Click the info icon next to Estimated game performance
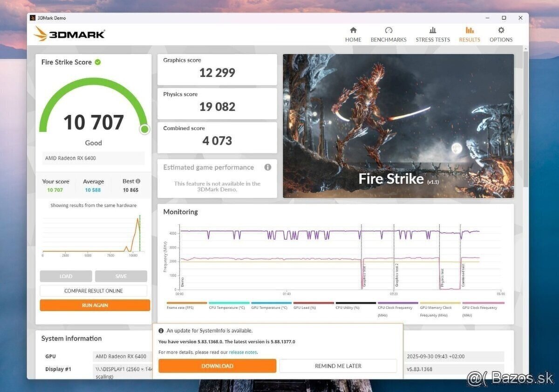 (x=268, y=167)
